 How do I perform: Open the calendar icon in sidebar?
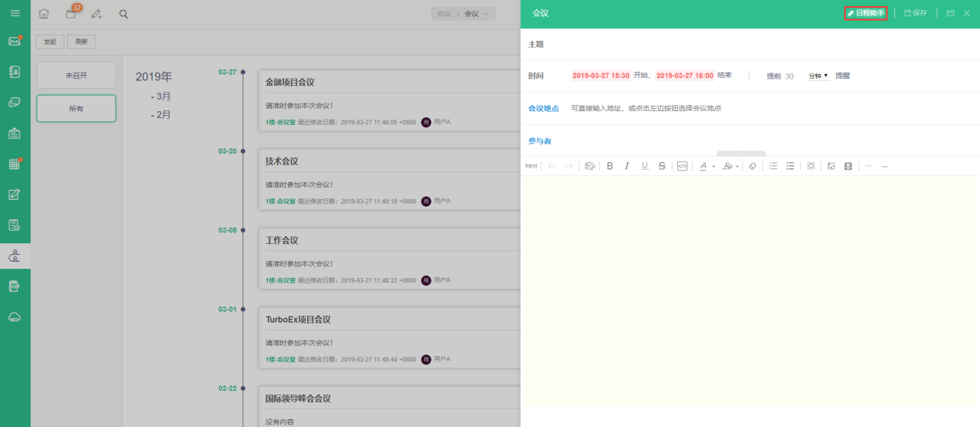(x=15, y=164)
